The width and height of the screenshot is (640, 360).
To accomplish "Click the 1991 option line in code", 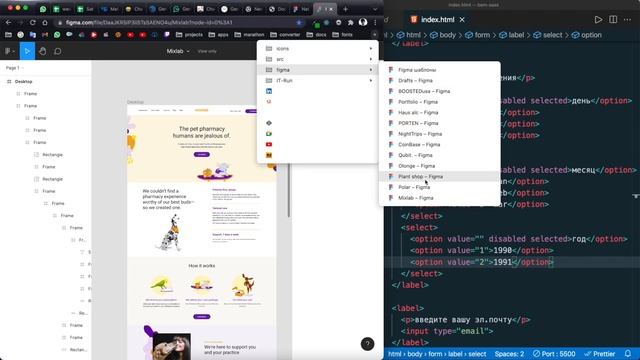I will (x=481, y=262).
